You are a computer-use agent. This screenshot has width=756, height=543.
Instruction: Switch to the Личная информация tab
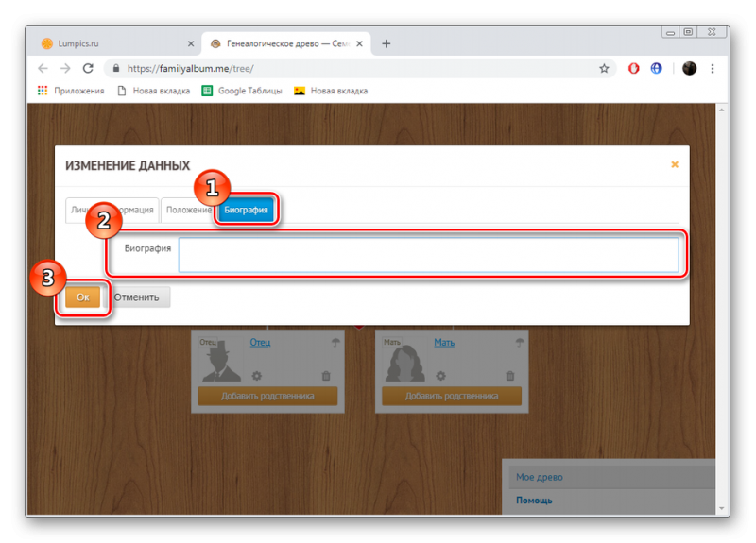112,210
